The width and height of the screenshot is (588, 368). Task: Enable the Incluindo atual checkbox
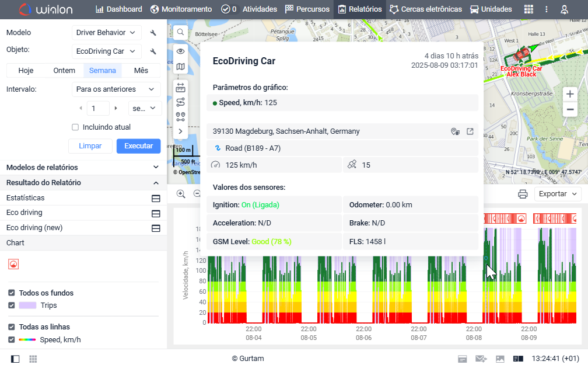click(75, 127)
